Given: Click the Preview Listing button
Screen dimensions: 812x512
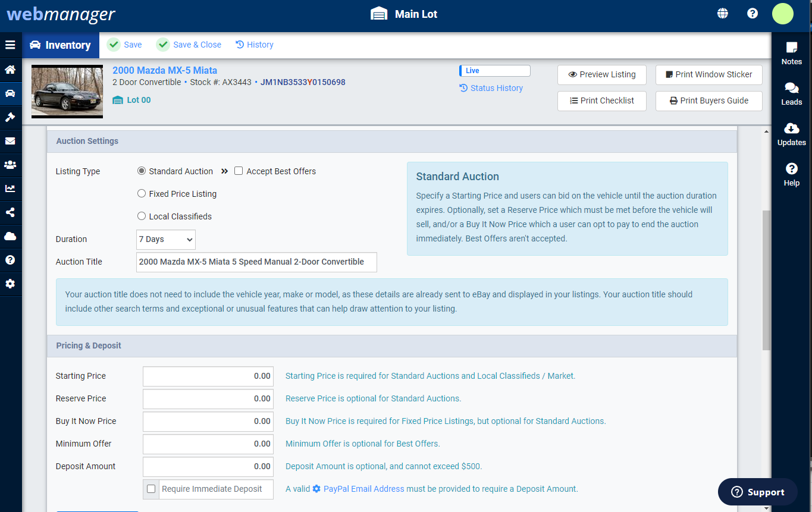Looking at the screenshot, I should coord(602,74).
